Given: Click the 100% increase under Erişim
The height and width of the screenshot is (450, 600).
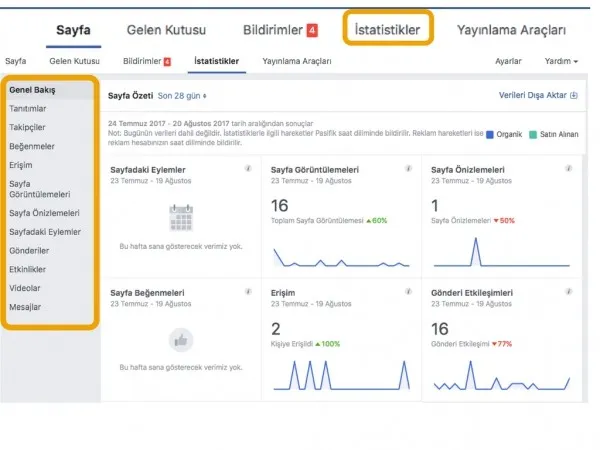Looking at the screenshot, I should click(328, 344).
